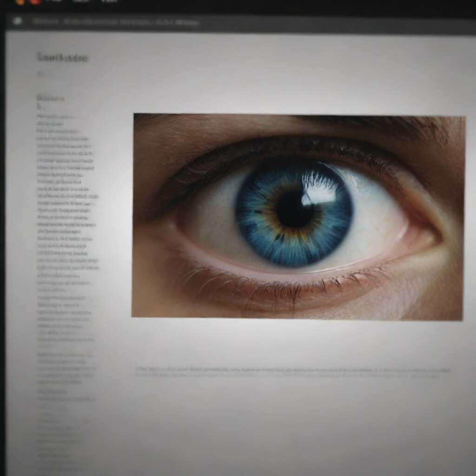Image resolution: width=476 pixels, height=476 pixels.
Task: Click the black pupil in the eye image
Action: [294, 209]
